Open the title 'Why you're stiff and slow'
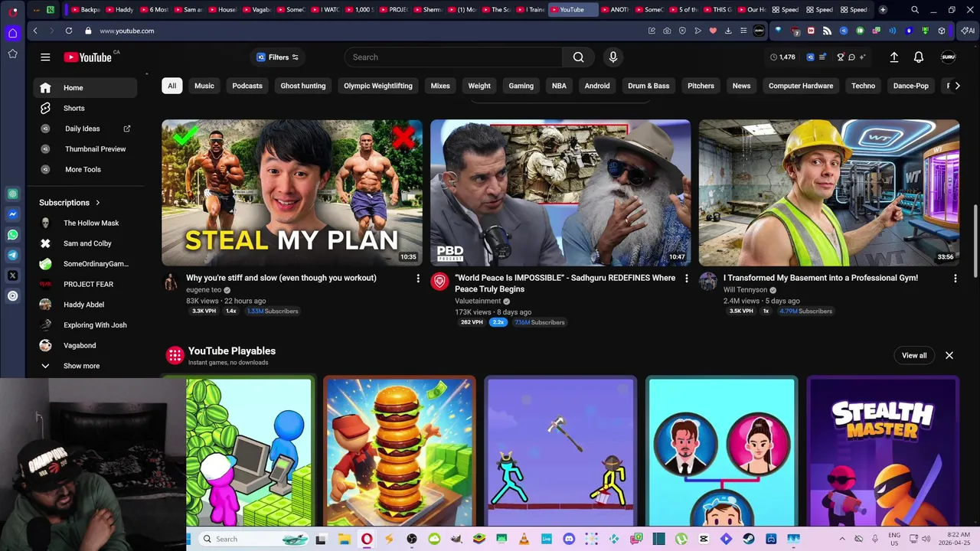 click(x=281, y=278)
